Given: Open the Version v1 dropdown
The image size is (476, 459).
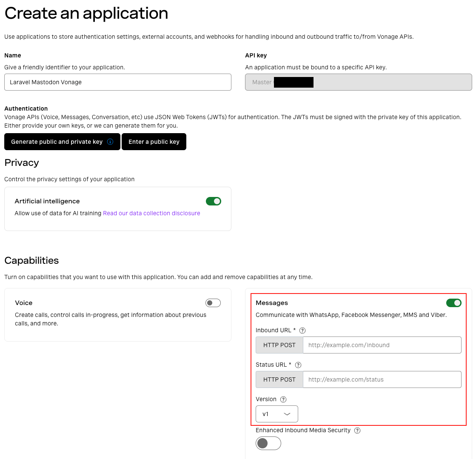Looking at the screenshot, I should (x=277, y=414).
